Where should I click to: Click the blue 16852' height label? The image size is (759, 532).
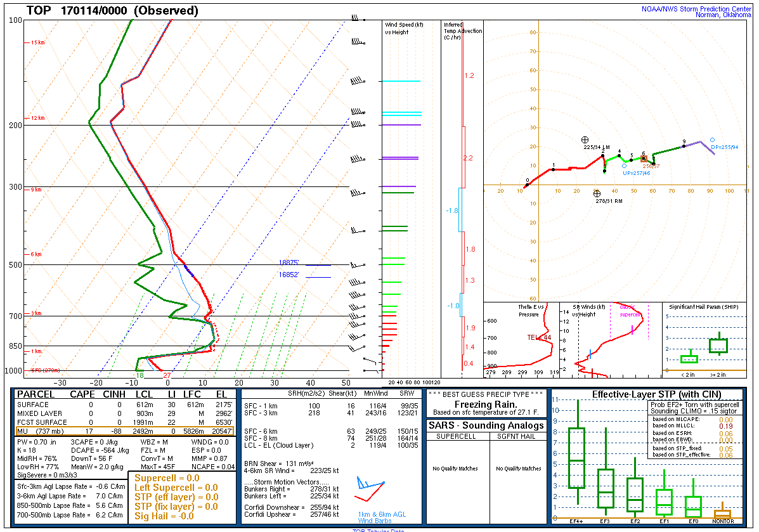click(x=289, y=275)
